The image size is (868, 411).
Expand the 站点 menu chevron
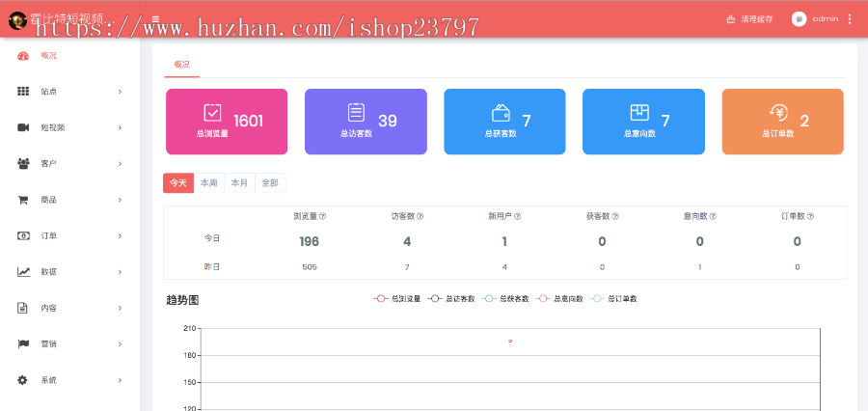click(x=120, y=92)
